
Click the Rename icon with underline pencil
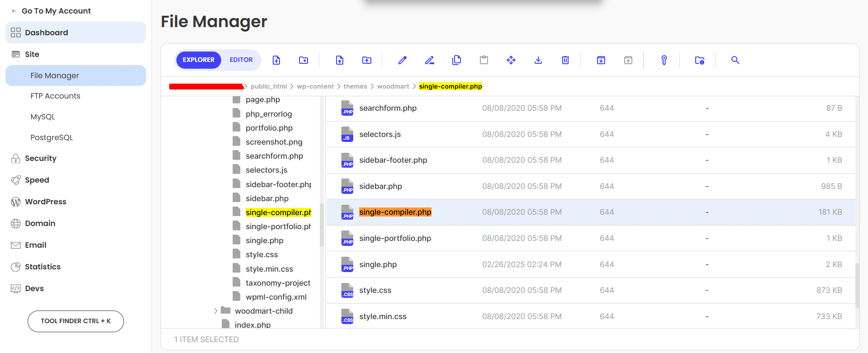[x=430, y=60]
